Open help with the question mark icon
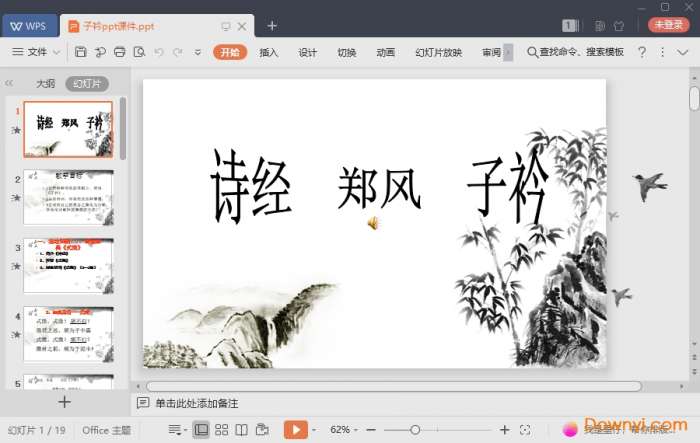 click(x=642, y=52)
